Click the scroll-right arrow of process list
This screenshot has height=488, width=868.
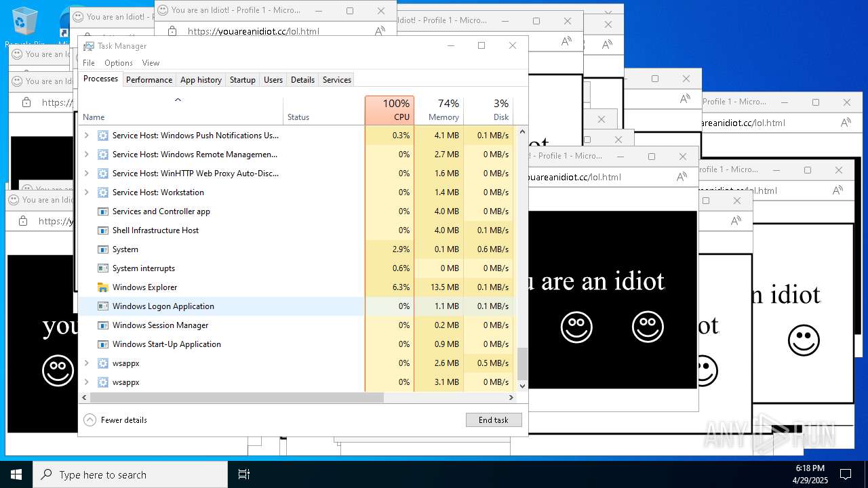coord(512,398)
